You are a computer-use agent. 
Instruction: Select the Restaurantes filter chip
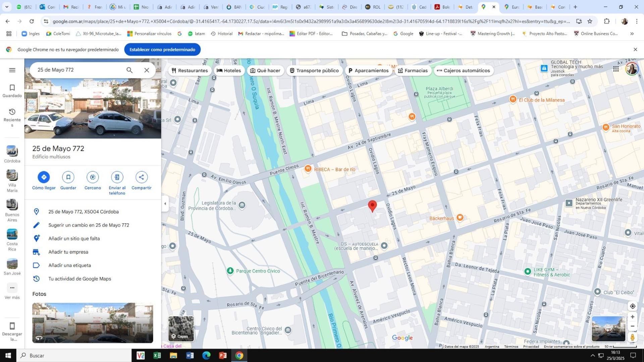[x=190, y=71]
